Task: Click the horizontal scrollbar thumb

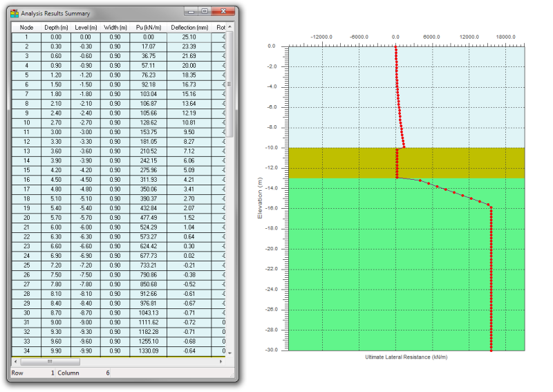Action: coord(50,362)
